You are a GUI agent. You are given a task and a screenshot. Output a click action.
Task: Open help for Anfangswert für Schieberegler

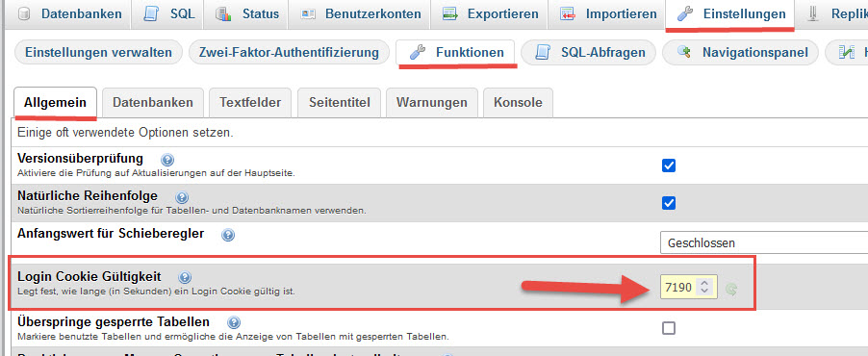click(228, 236)
